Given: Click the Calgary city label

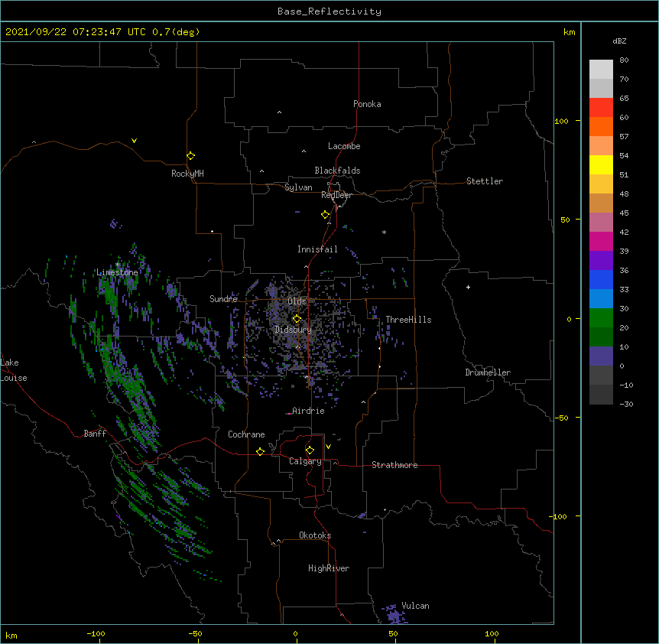Looking at the screenshot, I should (x=305, y=461).
